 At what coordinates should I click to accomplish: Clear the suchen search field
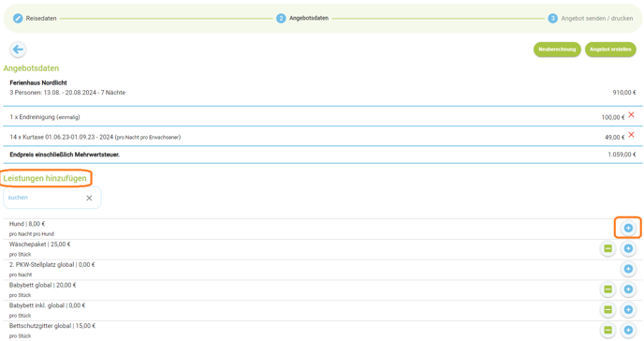tap(89, 198)
